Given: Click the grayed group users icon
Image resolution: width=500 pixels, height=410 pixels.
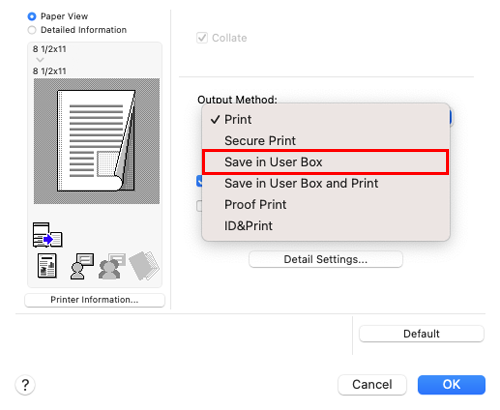Looking at the screenshot, I should tap(112, 266).
